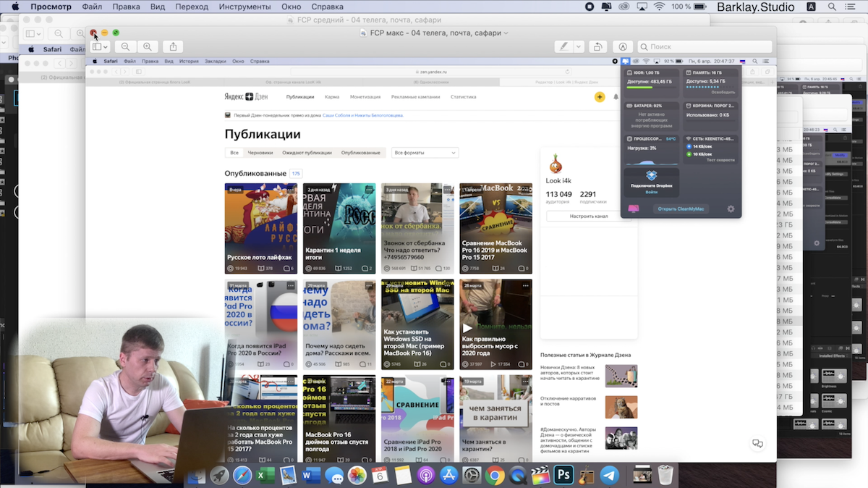This screenshot has width=868, height=488.
Task: Open App Store from the Dock
Action: [449, 475]
